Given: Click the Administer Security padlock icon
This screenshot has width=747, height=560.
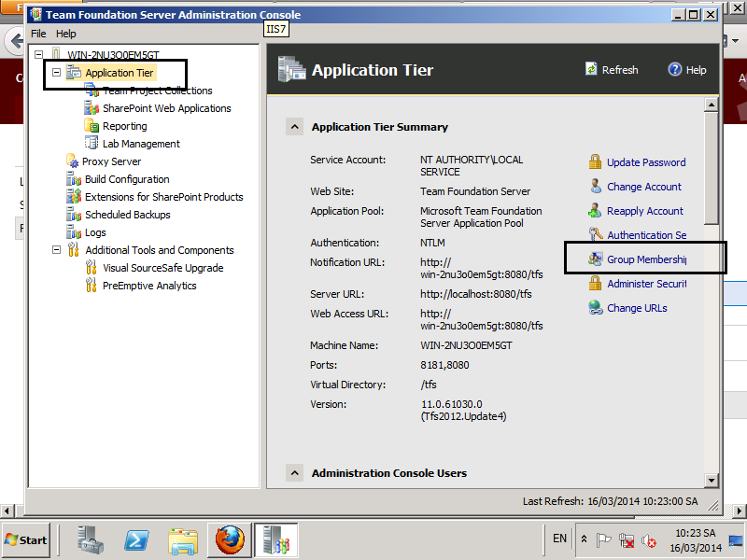Looking at the screenshot, I should pos(595,284).
